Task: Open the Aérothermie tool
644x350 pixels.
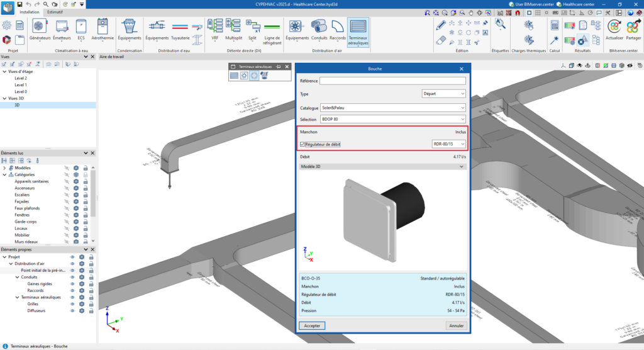Action: tap(103, 30)
